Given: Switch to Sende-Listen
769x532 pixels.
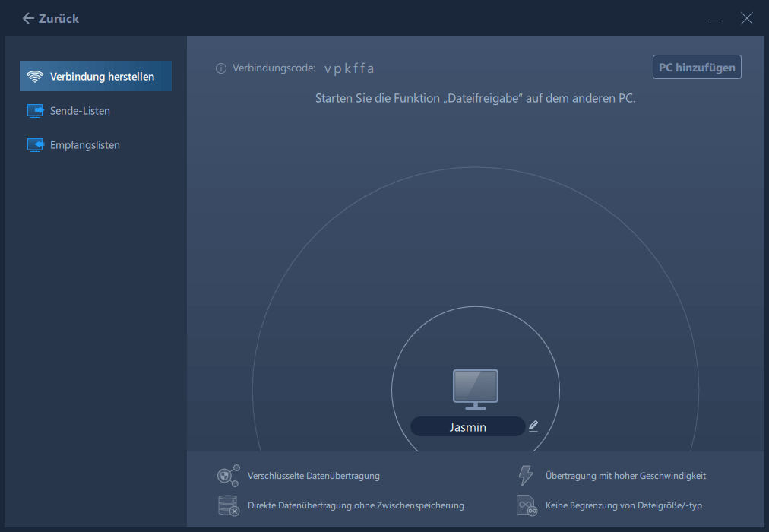Looking at the screenshot, I should (80, 111).
